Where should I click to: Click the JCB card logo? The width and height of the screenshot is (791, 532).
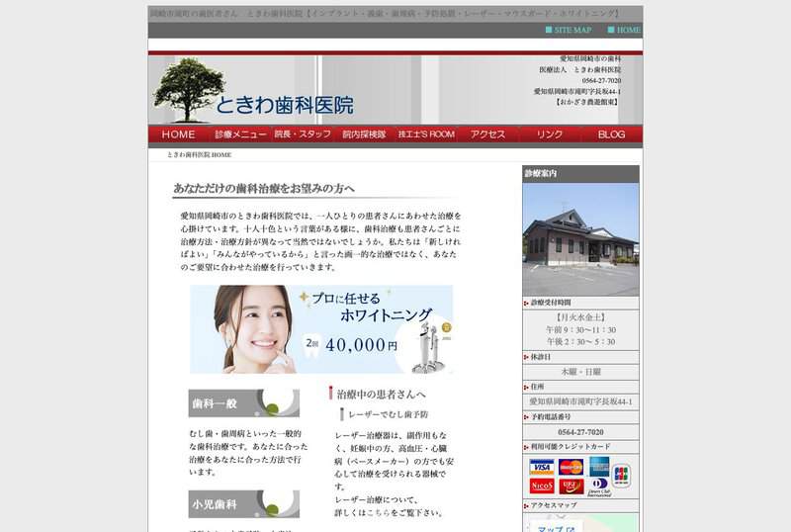[622, 476]
